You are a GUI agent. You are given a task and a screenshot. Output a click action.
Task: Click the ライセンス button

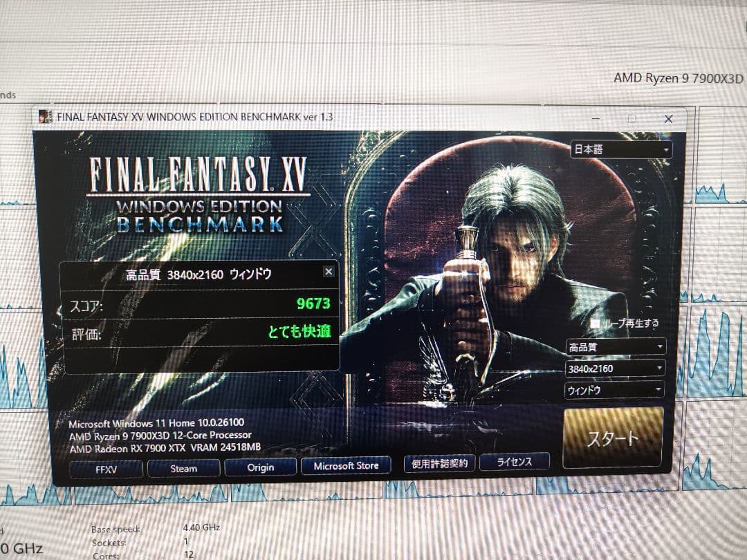click(514, 461)
